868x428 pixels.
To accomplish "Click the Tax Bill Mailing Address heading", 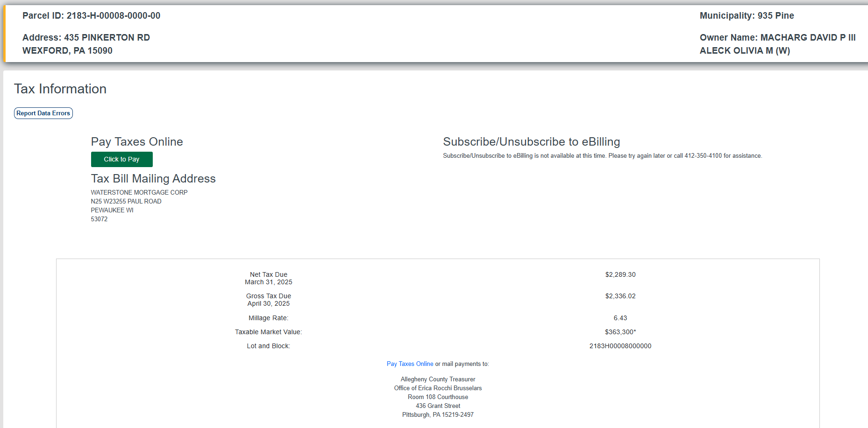I will click(153, 179).
